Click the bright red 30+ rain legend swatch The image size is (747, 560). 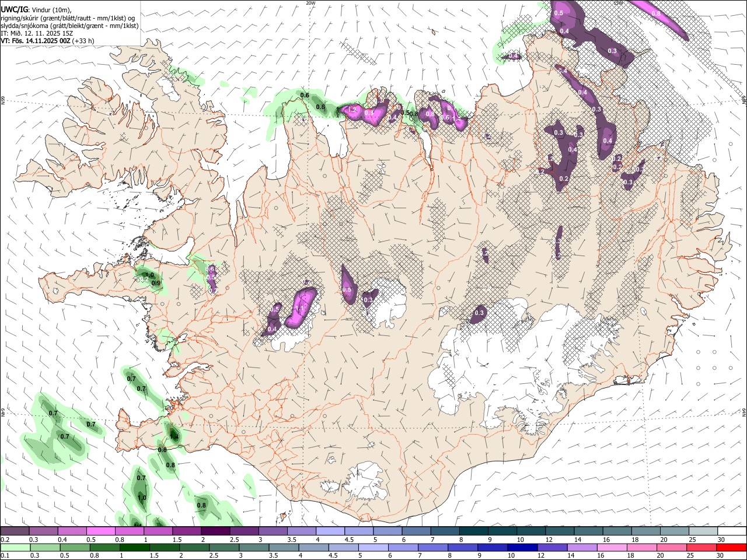pyautogui.click(x=732, y=547)
